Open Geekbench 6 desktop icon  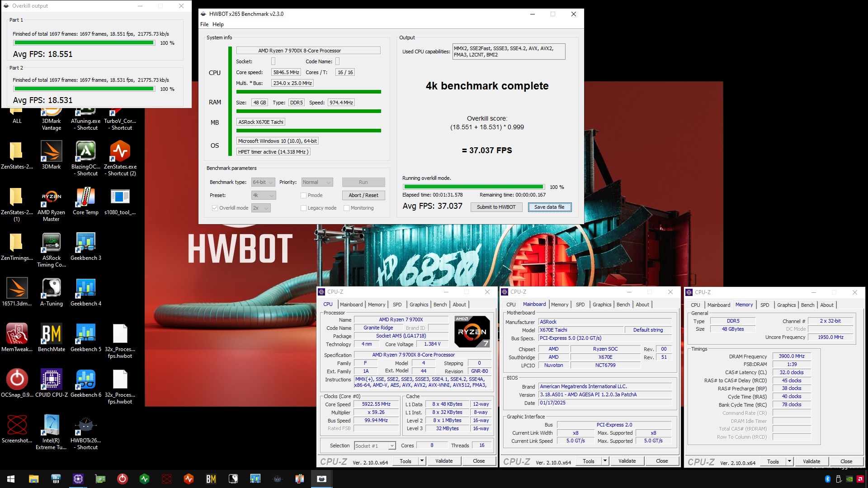(86, 384)
